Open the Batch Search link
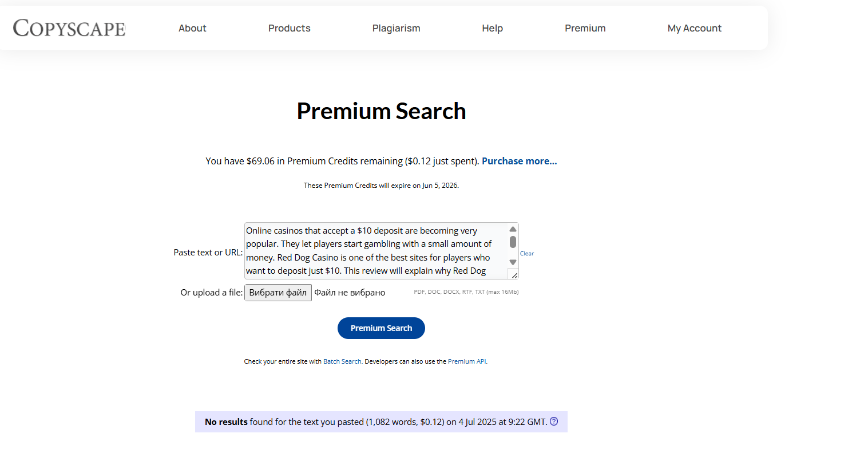This screenshot has height=449, width=868. click(x=342, y=361)
